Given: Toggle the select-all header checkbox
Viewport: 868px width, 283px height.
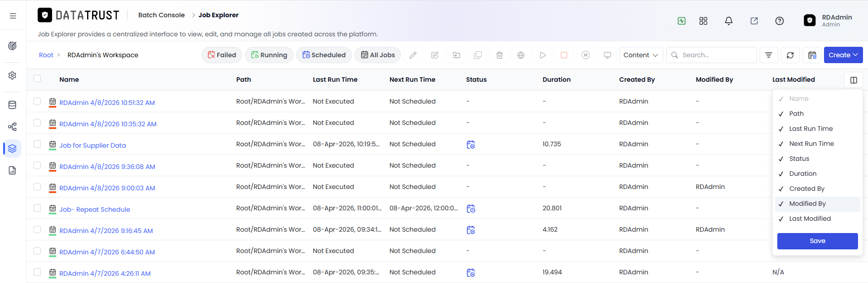Looking at the screenshot, I should coord(37,79).
